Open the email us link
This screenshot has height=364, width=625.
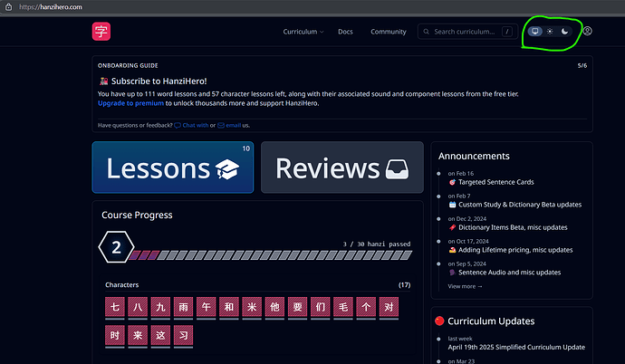(229, 125)
